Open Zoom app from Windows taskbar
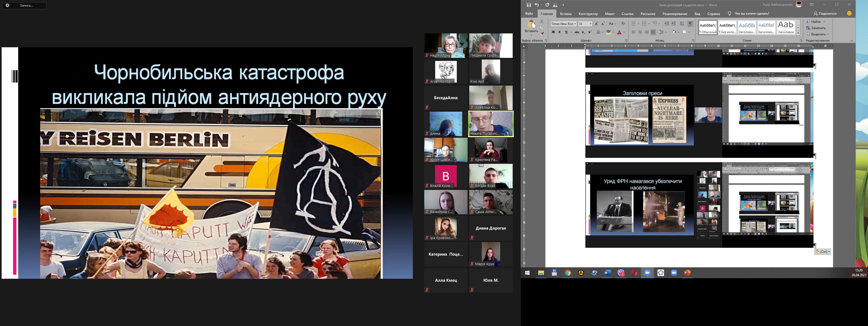This screenshot has height=326, width=868. pyautogui.click(x=647, y=273)
